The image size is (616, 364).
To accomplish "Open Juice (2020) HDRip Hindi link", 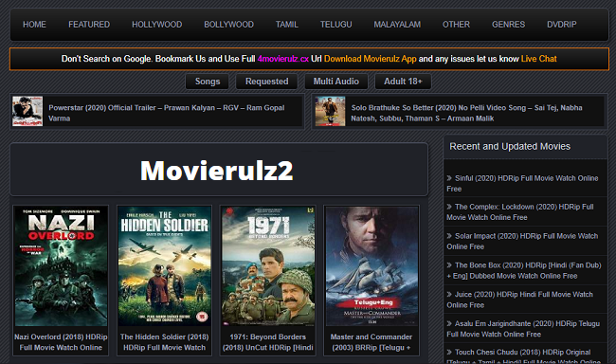I will [x=519, y=300].
